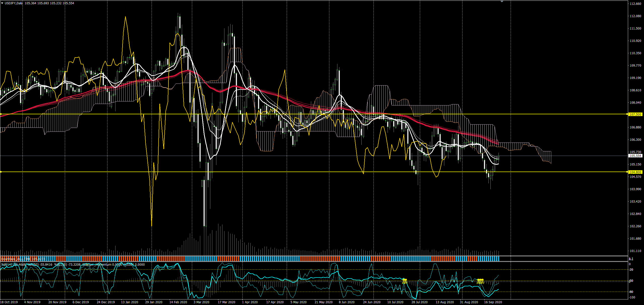Screen dimensions: 644x305
Task: Click the chart shift triangle marker
Action: (x=502, y=2)
